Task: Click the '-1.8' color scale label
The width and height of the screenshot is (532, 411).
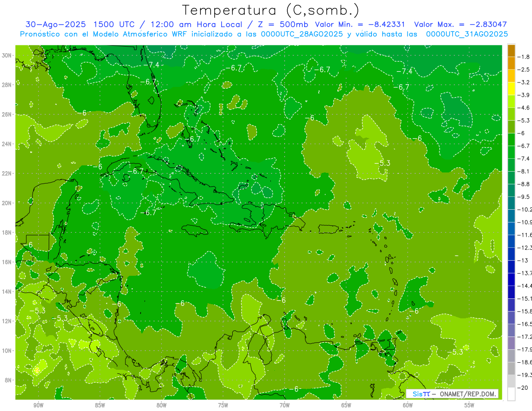Action: coord(524,57)
